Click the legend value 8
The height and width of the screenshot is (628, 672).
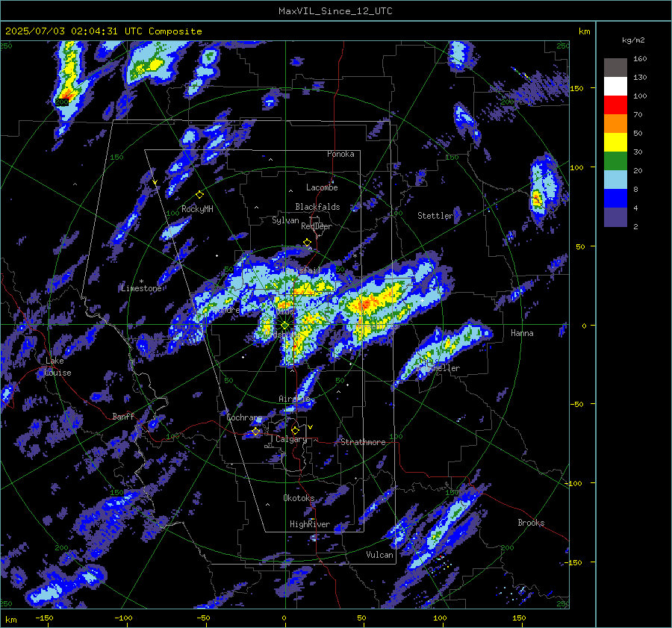pyautogui.click(x=635, y=189)
